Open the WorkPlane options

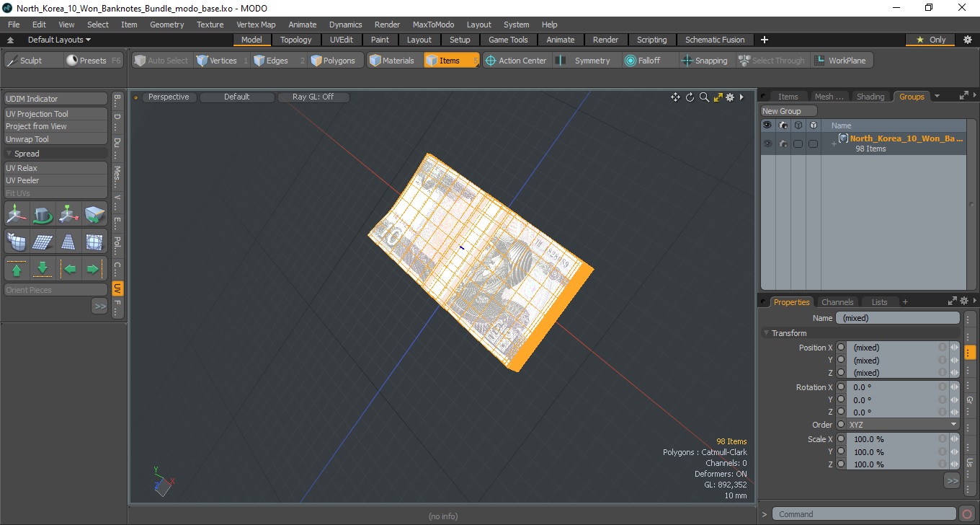tap(842, 61)
